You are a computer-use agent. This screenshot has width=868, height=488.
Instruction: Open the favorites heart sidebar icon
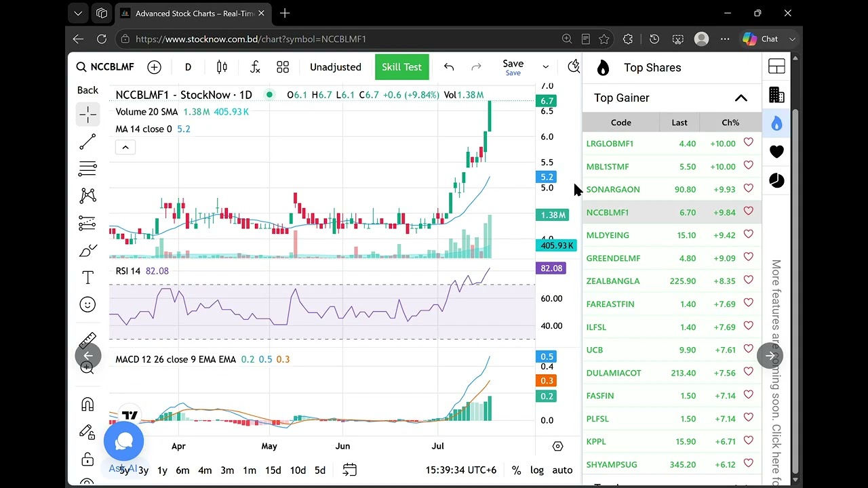pos(776,152)
